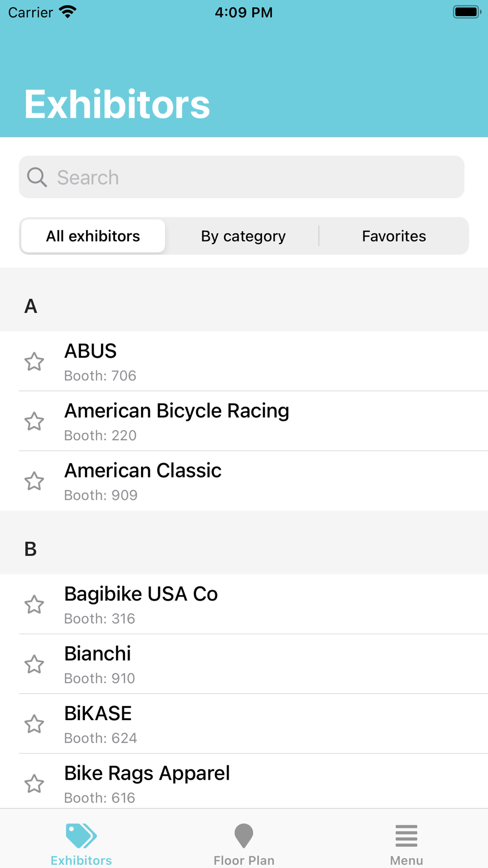
Task: Toggle the American Classic favorite star
Action: (x=34, y=481)
